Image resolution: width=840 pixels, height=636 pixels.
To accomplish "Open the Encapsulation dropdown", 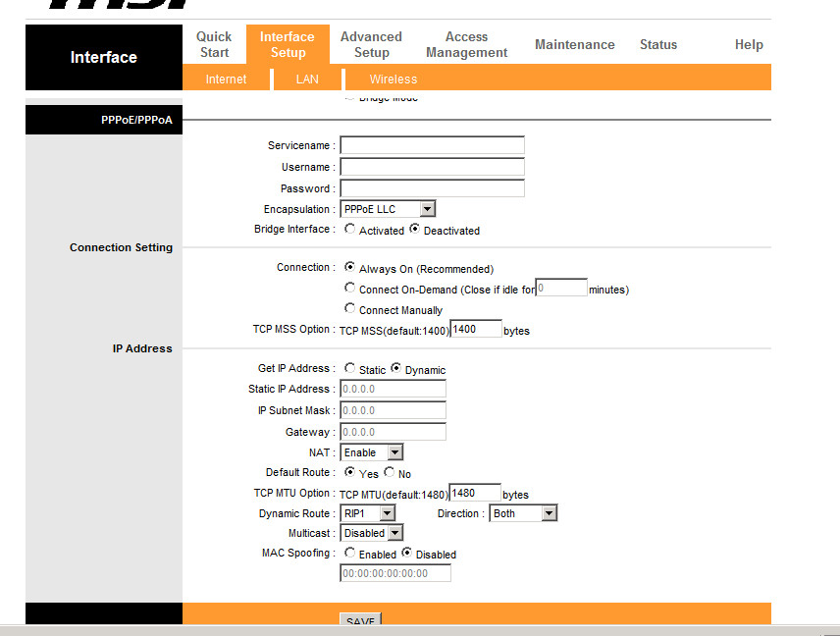I will click(388, 209).
